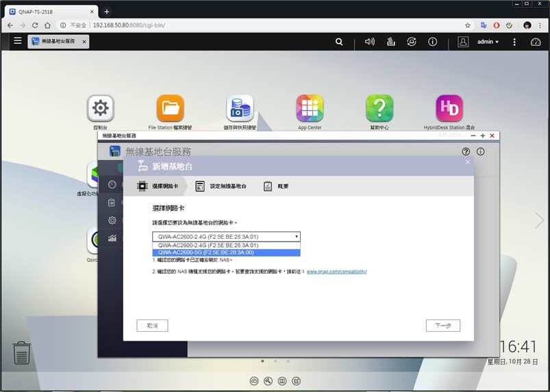Open Chrome three-dot menu

click(x=540, y=25)
